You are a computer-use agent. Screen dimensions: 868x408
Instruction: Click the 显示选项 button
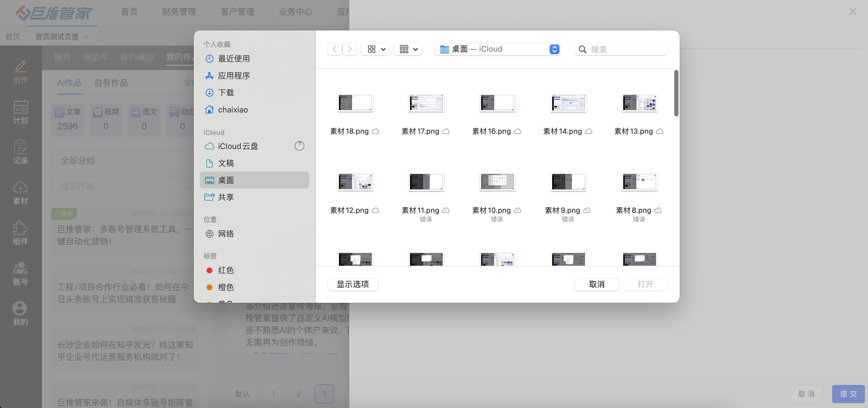click(x=353, y=284)
